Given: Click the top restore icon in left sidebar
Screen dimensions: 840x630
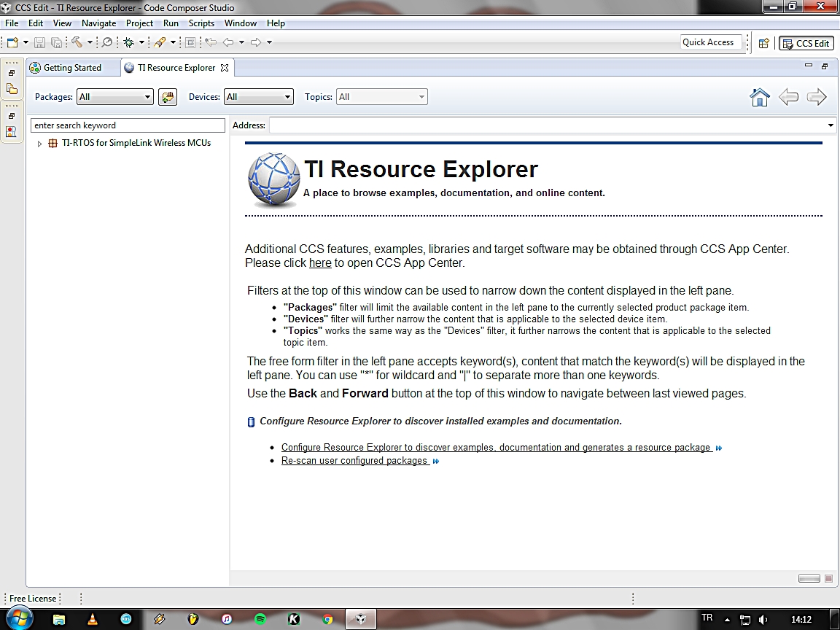Looking at the screenshot, I should (12, 73).
